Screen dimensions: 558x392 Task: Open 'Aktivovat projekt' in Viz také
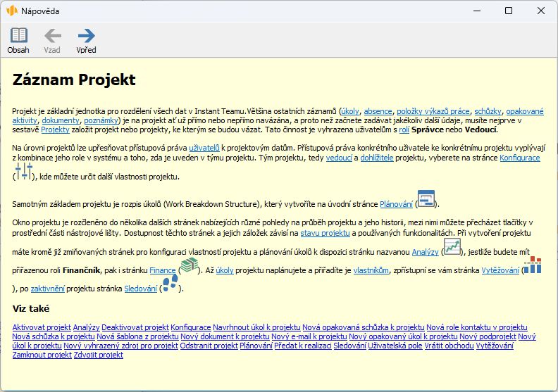coord(42,327)
